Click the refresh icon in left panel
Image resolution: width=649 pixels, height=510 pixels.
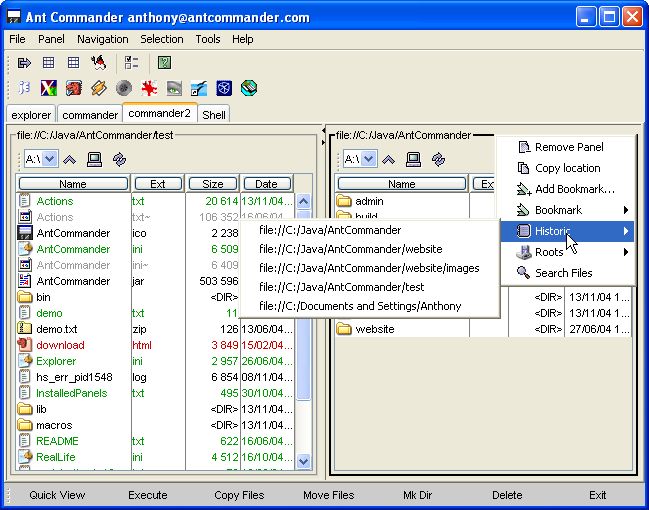point(119,159)
